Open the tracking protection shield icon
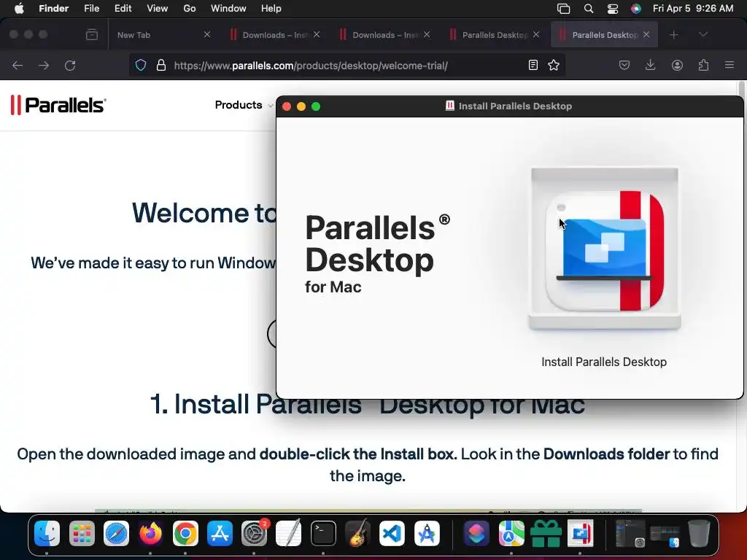The image size is (747, 560). point(141,65)
